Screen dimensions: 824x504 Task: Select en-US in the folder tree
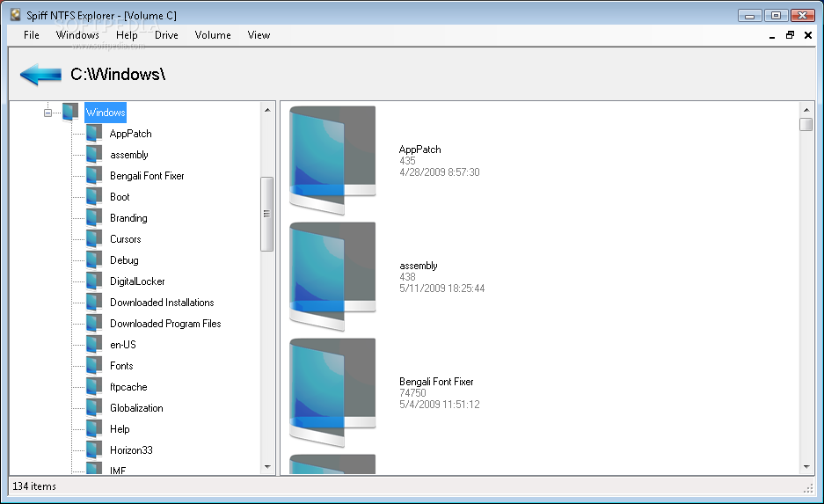pos(123,344)
